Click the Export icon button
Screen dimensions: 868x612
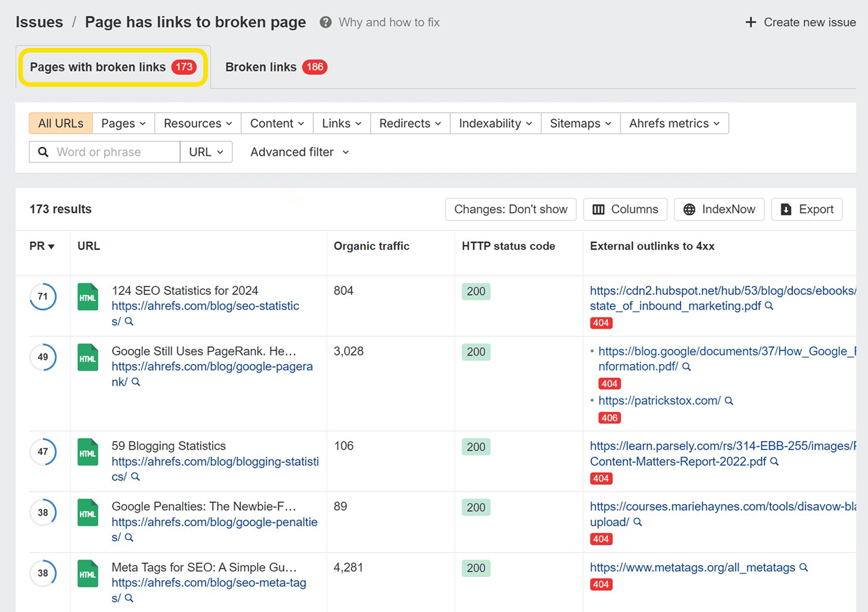[x=786, y=209]
